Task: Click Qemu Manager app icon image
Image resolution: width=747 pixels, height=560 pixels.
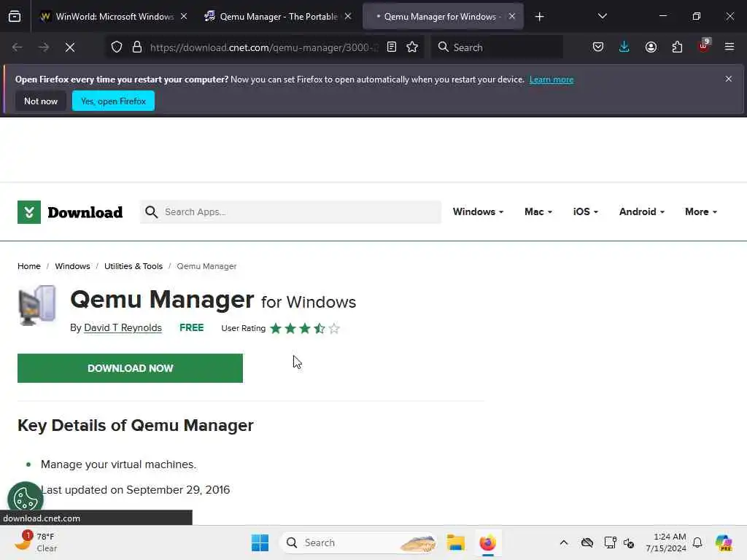Action: (x=37, y=306)
